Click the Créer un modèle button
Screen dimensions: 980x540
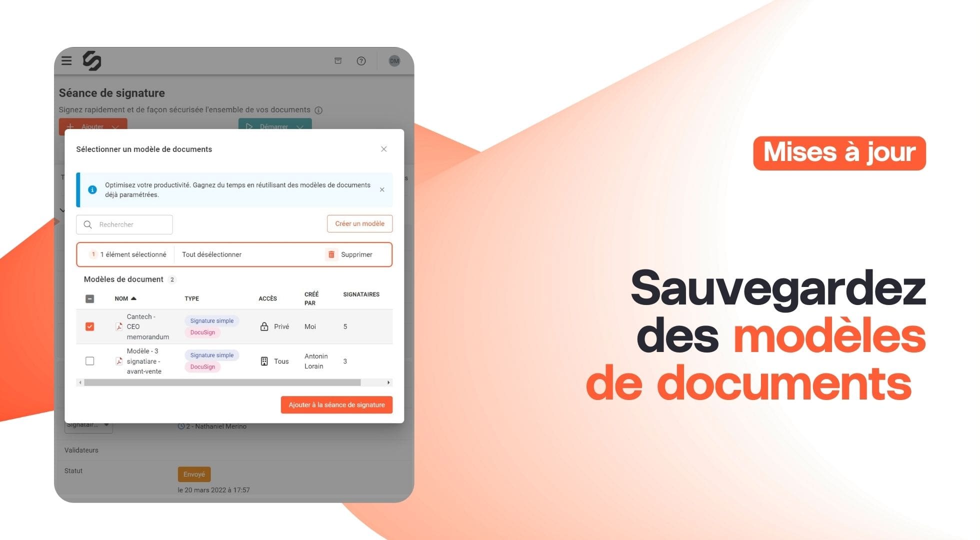359,223
